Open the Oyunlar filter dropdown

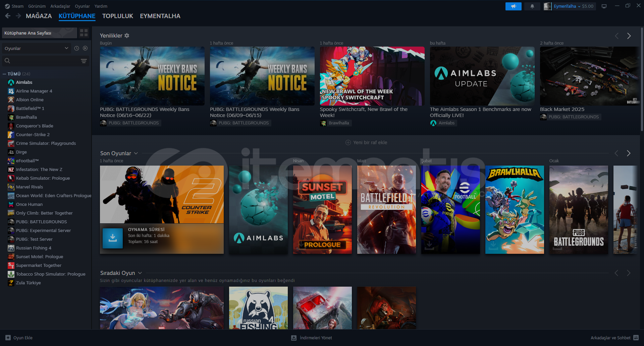(37, 48)
